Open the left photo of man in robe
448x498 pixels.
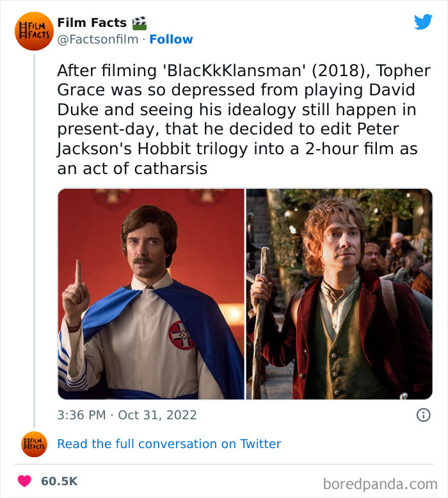click(151, 294)
